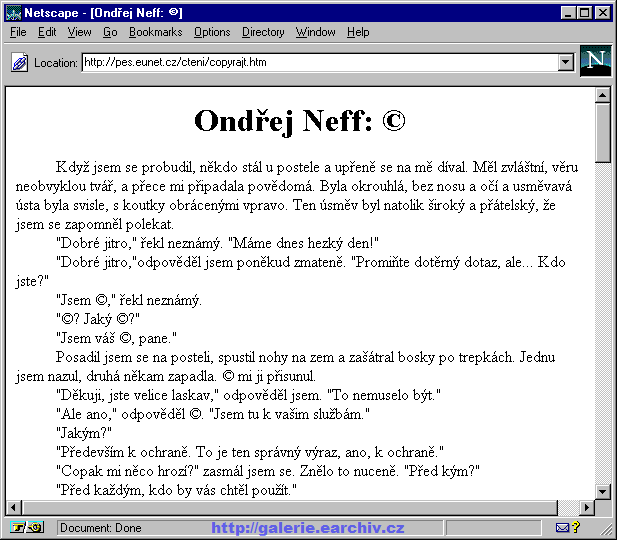617x540 pixels.
Task: Click the line "Jsem váš ©, pane."
Action: click(x=116, y=338)
